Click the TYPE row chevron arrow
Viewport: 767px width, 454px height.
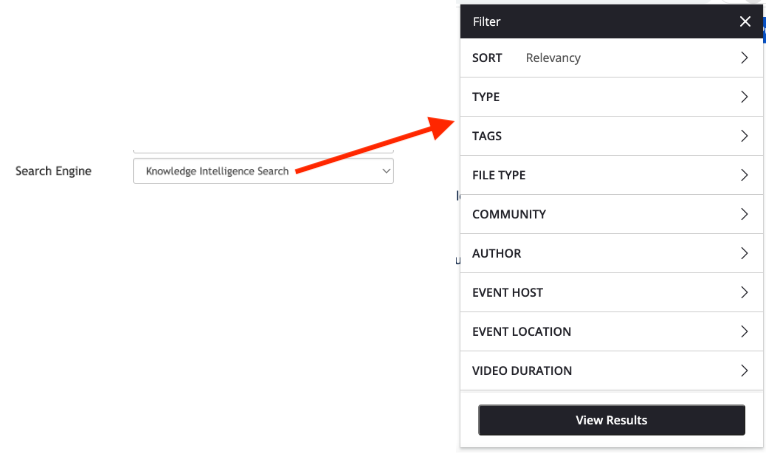744,97
